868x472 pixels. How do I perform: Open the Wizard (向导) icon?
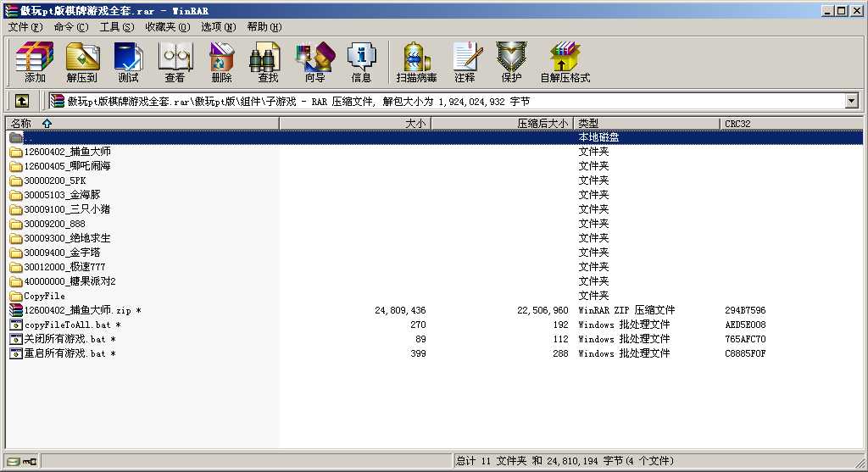point(315,62)
